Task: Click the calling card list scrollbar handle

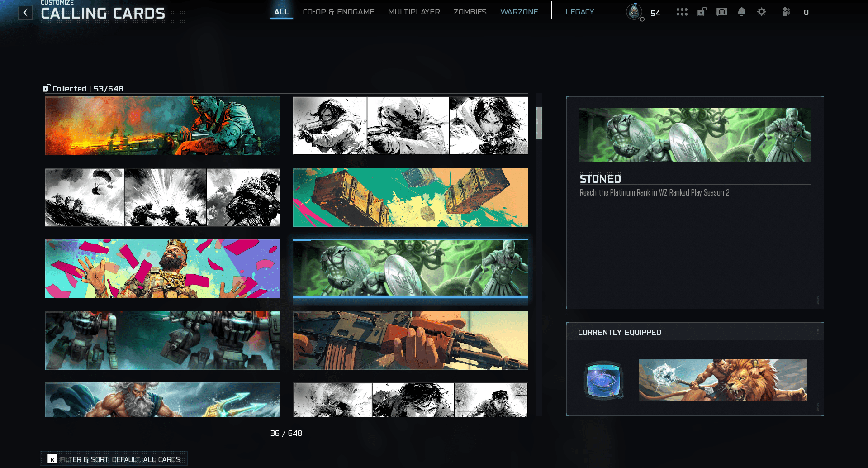Action: pyautogui.click(x=539, y=123)
